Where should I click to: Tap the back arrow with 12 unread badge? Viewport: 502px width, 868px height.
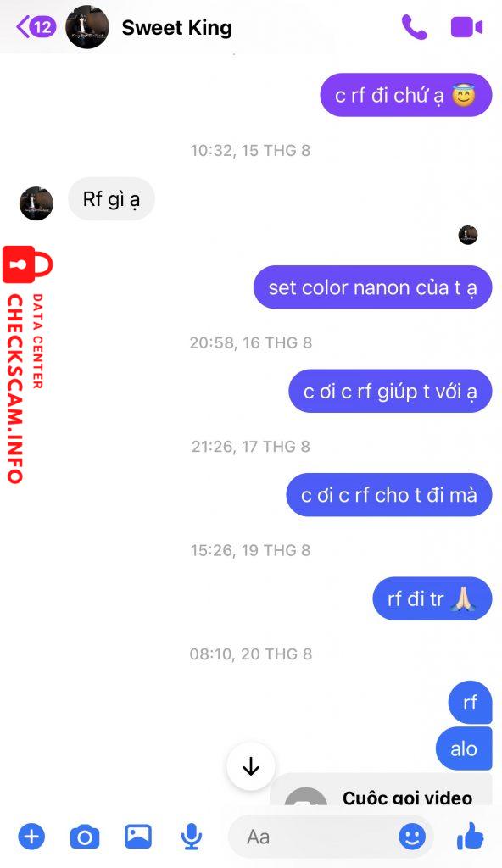pos(36,26)
